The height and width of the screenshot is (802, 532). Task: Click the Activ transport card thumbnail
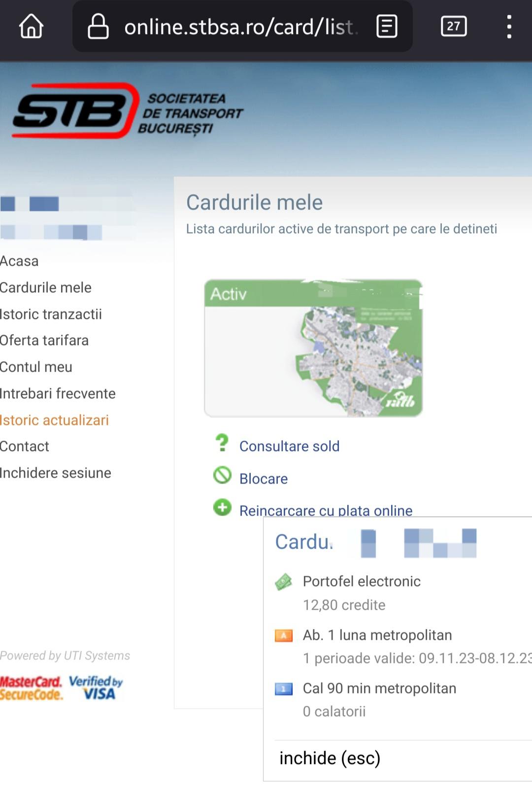(313, 348)
